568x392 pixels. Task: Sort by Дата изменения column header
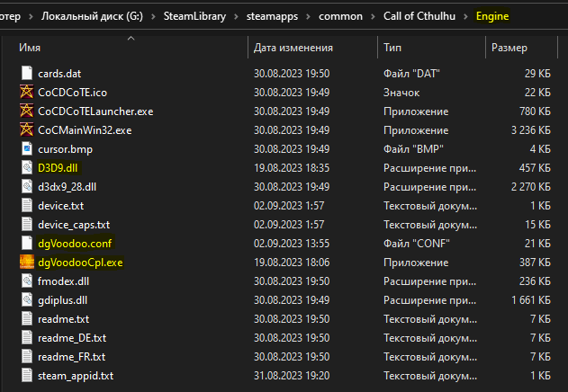293,47
